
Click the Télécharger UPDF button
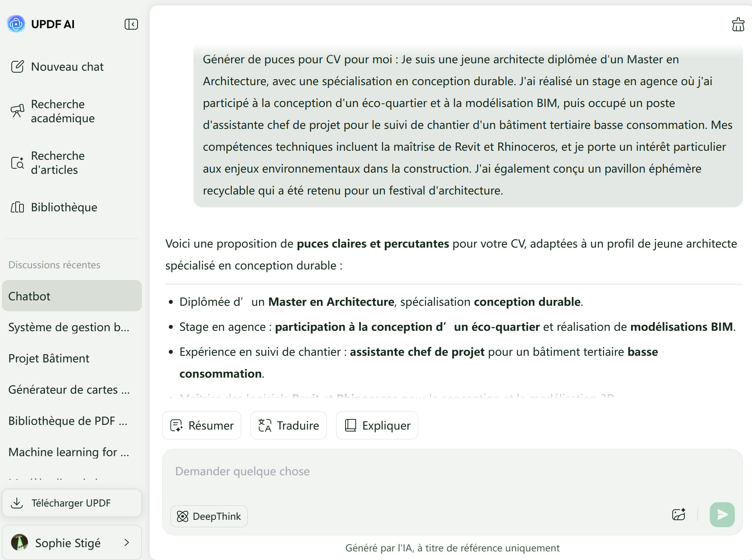72,503
